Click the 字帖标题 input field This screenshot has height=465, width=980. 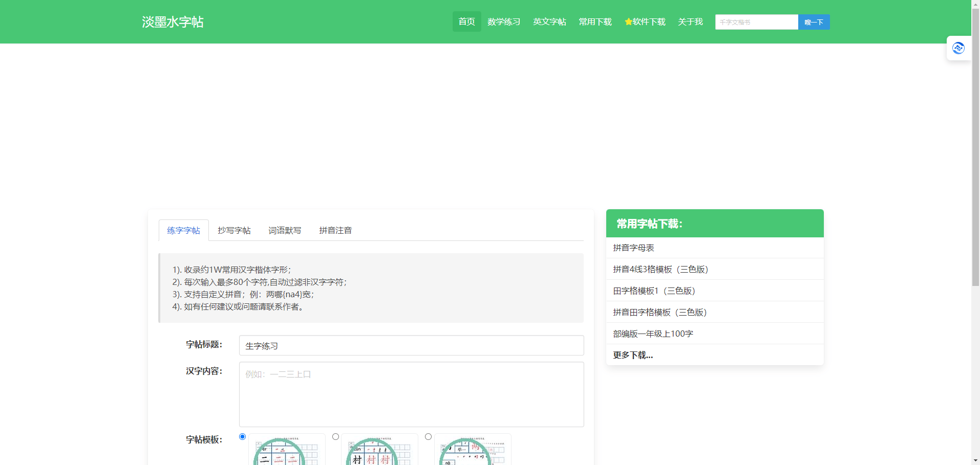click(x=411, y=346)
